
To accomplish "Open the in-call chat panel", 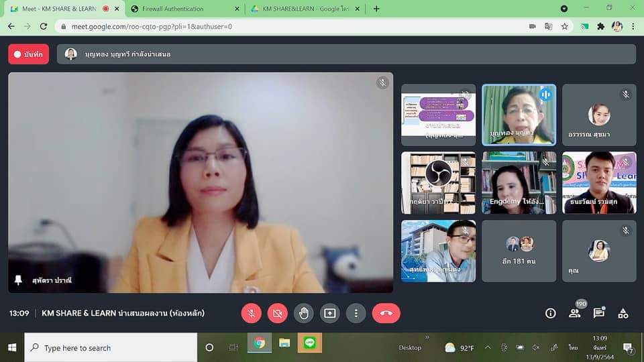I will [x=598, y=313].
